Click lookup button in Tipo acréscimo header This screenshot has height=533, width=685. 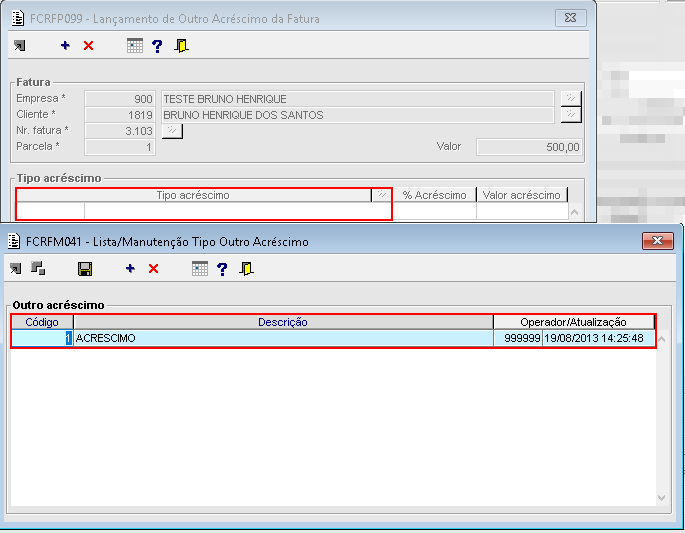tap(382, 195)
